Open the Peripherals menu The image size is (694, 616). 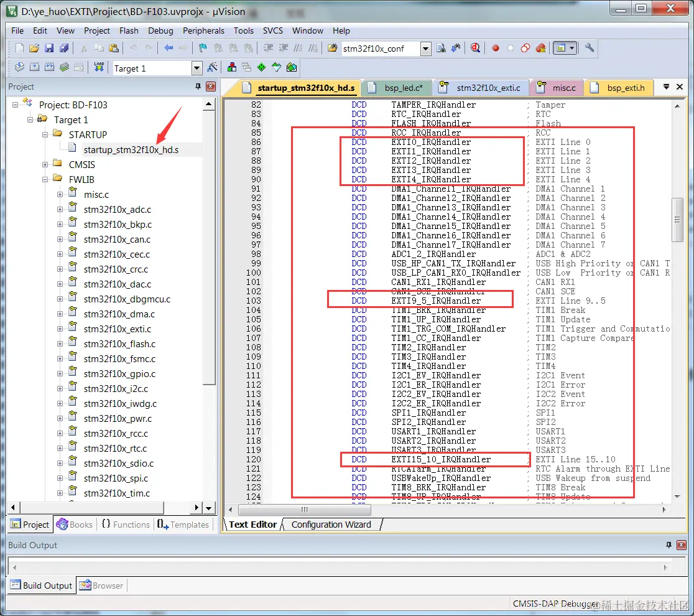(x=203, y=30)
